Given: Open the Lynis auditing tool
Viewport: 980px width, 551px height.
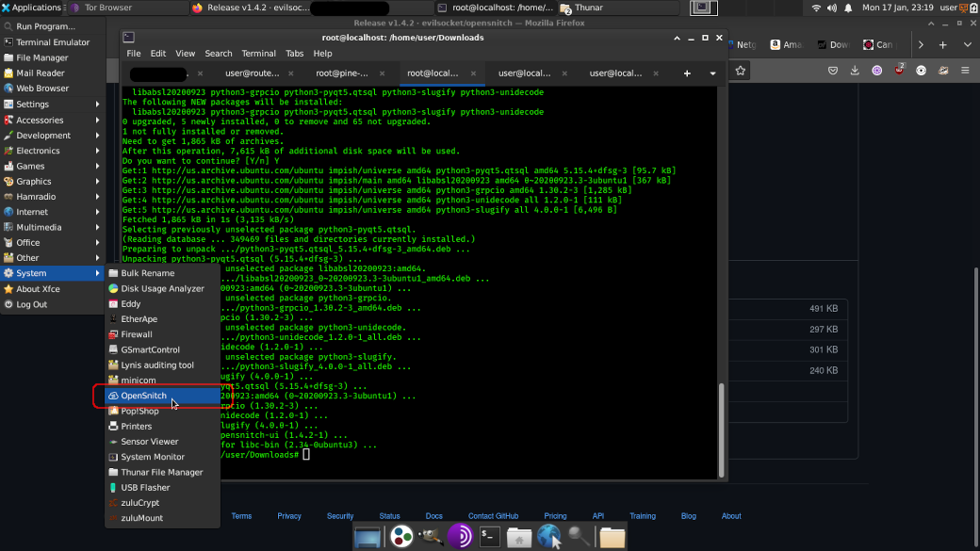Looking at the screenshot, I should tap(162, 365).
